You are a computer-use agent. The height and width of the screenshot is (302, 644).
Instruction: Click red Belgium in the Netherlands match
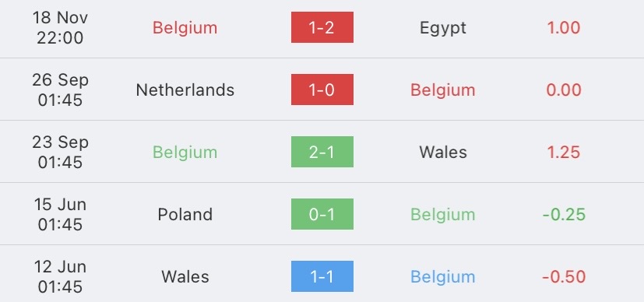(x=443, y=91)
